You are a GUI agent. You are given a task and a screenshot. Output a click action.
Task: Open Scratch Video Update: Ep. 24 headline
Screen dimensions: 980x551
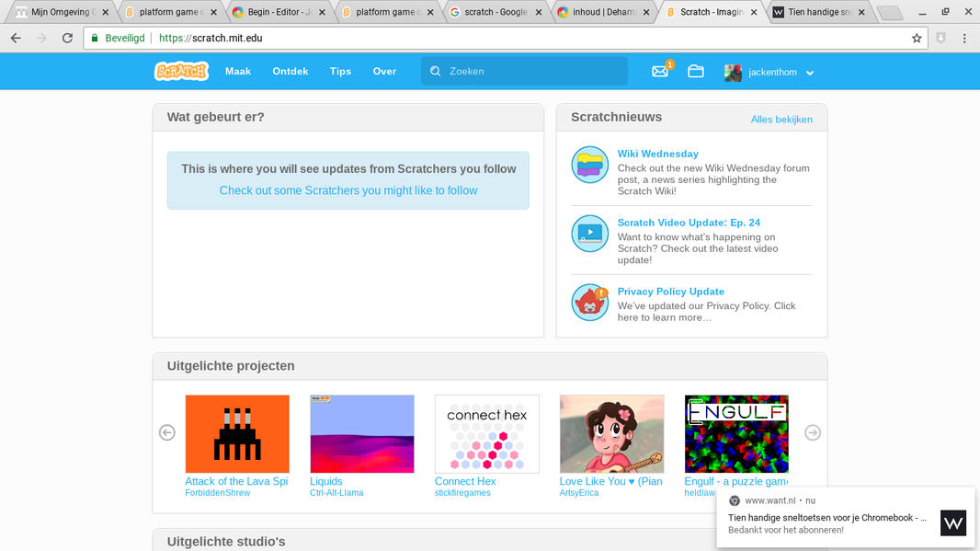click(x=689, y=223)
